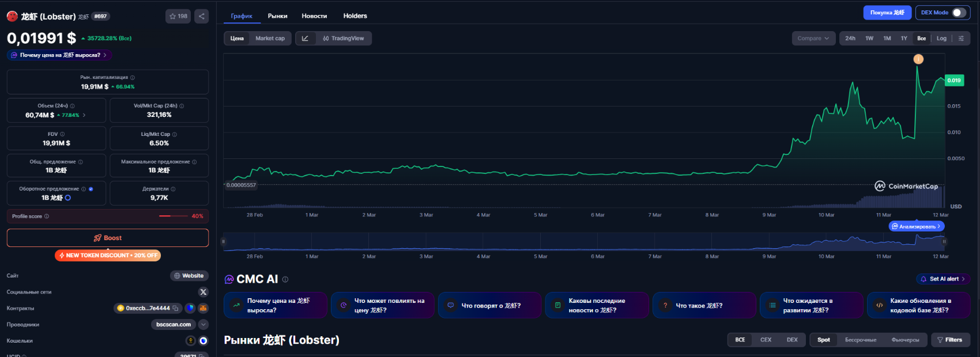Image resolution: width=980 pixels, height=357 pixels.
Task: Expand more explorers next to bscscan.com
Action: [203, 324]
